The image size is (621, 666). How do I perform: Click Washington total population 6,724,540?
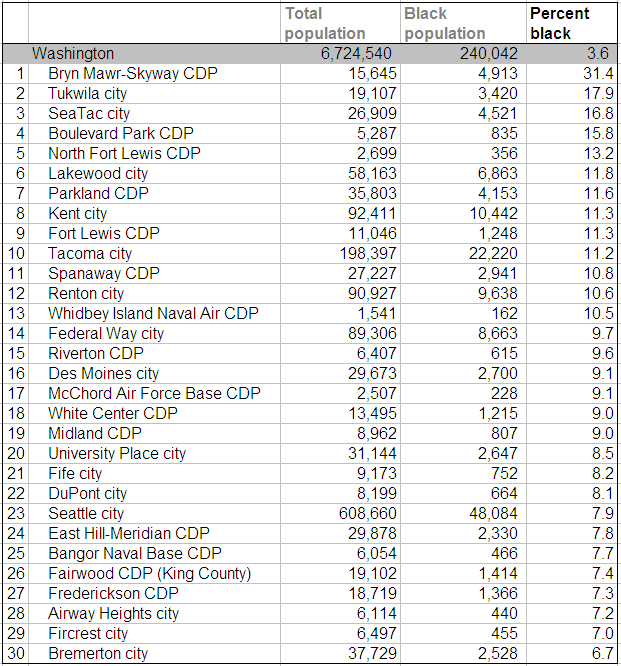pos(356,54)
